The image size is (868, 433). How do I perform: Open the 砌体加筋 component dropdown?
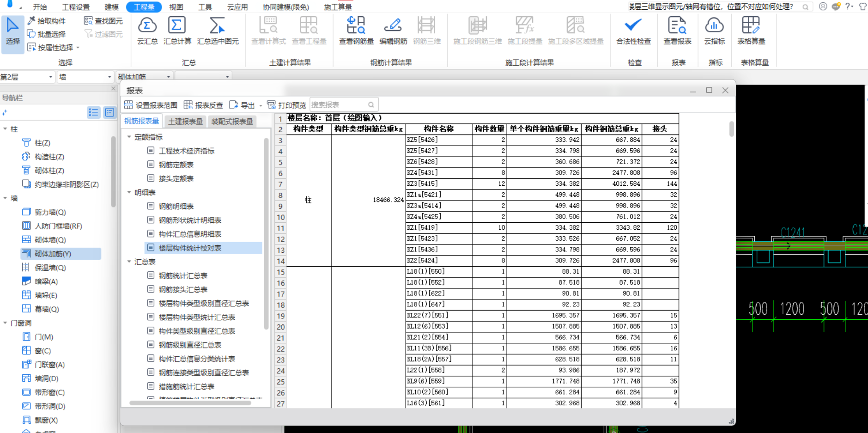click(x=144, y=77)
